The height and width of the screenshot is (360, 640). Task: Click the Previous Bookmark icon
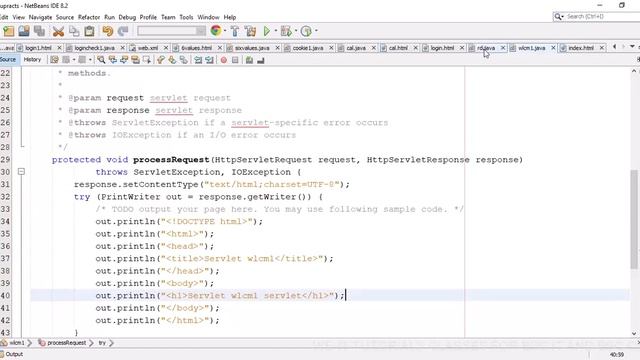pos(160,60)
